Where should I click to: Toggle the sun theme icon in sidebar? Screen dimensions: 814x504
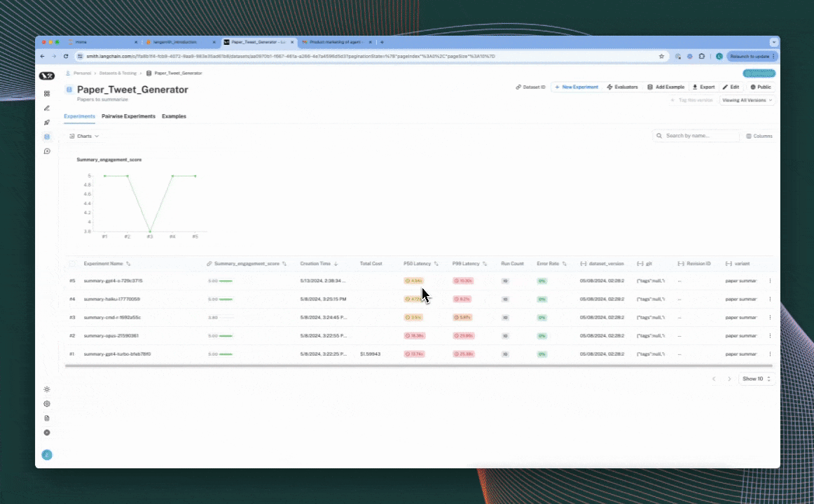pos(47,389)
